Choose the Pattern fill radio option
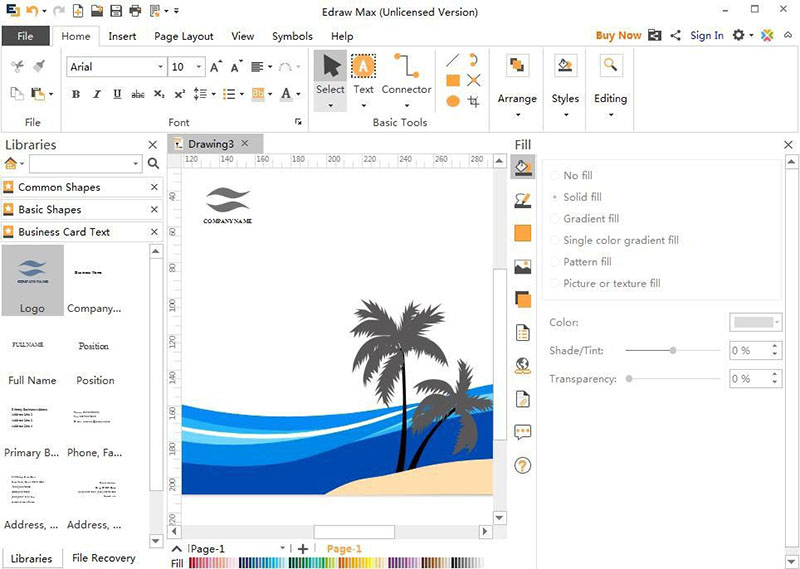800x569 pixels. [556, 262]
